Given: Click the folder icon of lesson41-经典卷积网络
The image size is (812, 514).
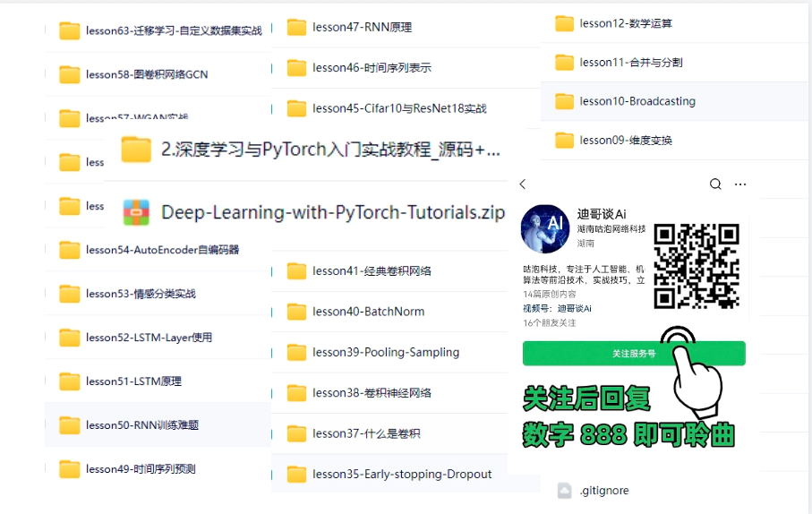Looking at the screenshot, I should (296, 271).
